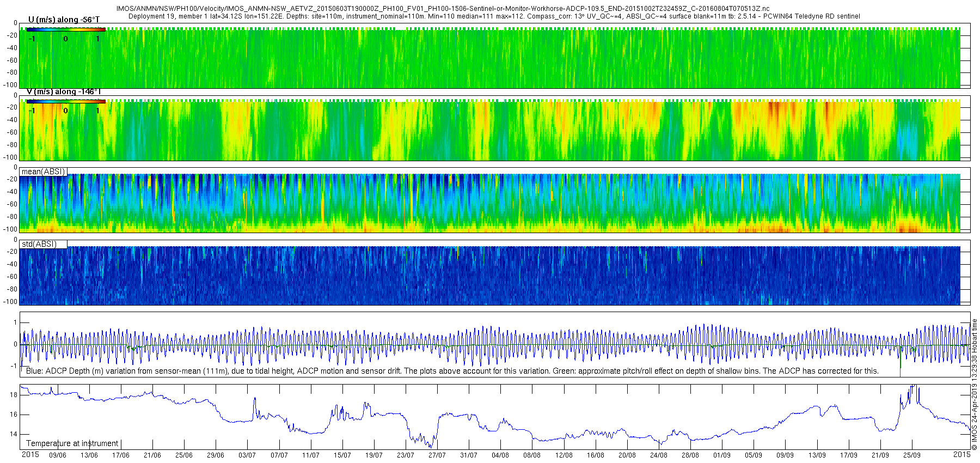Click the vertical IMOS copyright timestamp text
Screen dimensions: 980x463
click(975, 385)
